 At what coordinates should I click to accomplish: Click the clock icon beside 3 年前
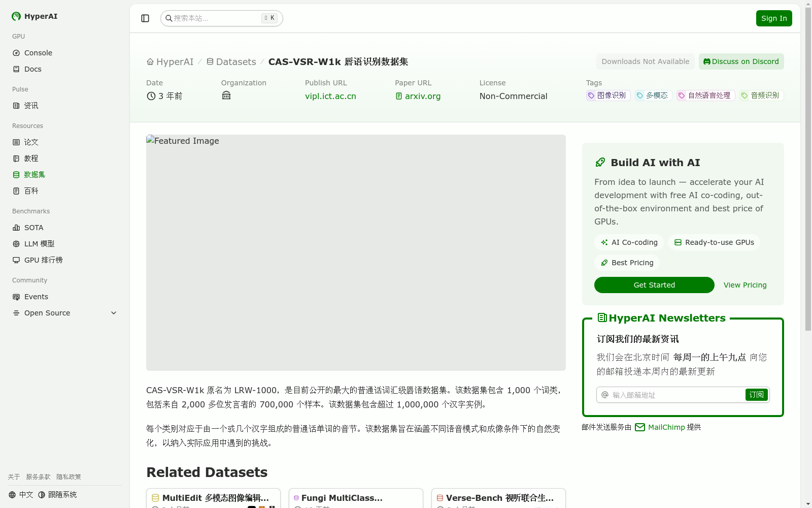point(151,96)
